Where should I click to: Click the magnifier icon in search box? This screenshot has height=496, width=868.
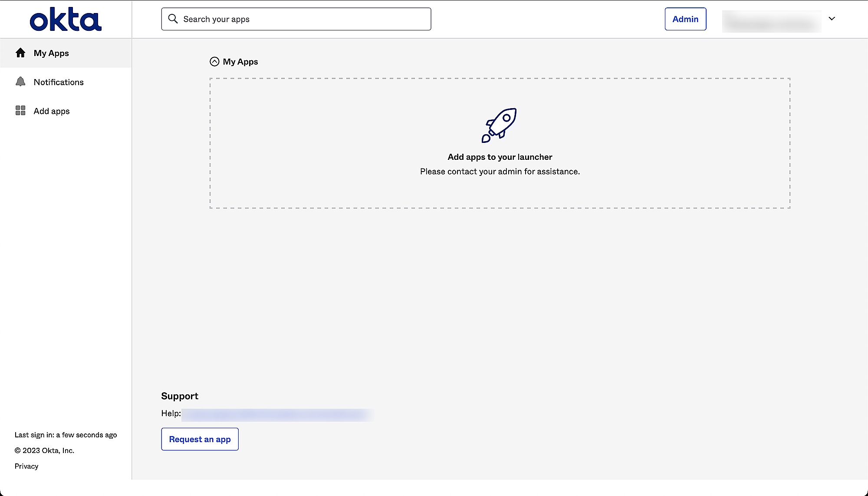pyautogui.click(x=173, y=19)
